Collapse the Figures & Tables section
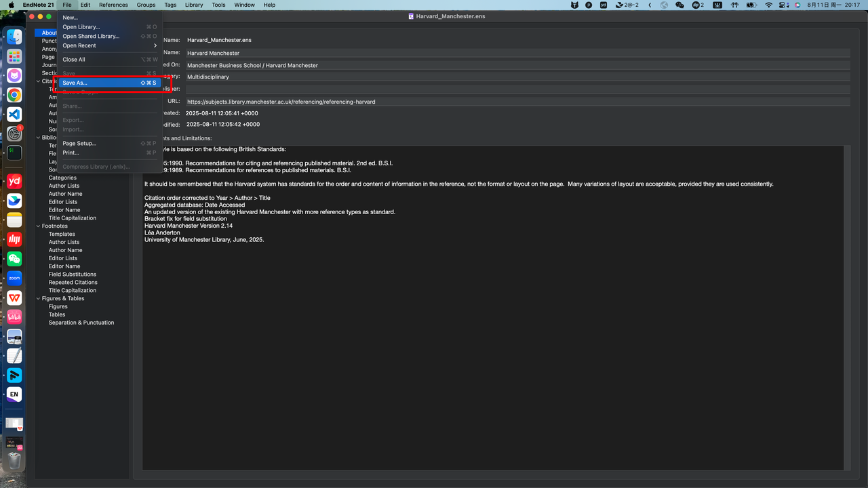Screen dimensions: 868x488 [39, 299]
